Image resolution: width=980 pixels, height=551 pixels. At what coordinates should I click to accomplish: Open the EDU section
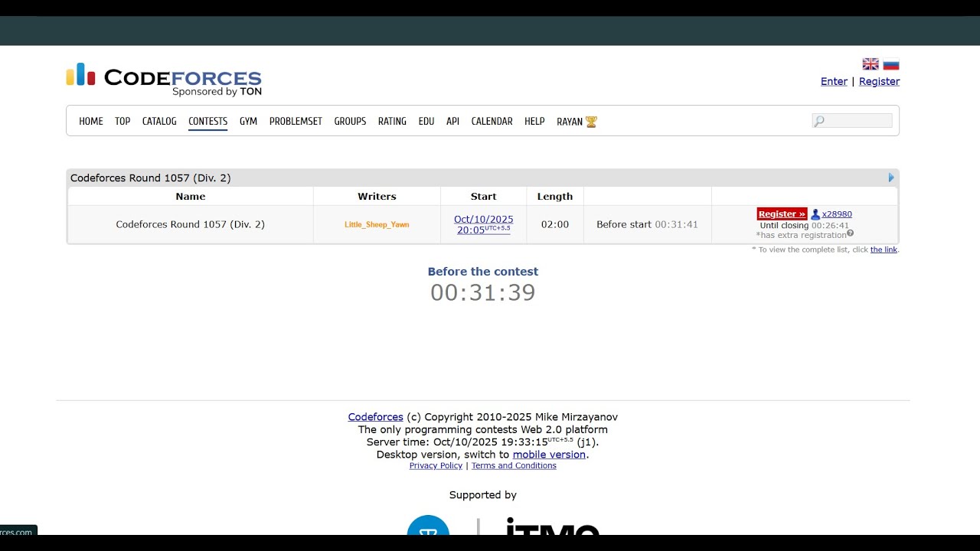pyautogui.click(x=426, y=122)
